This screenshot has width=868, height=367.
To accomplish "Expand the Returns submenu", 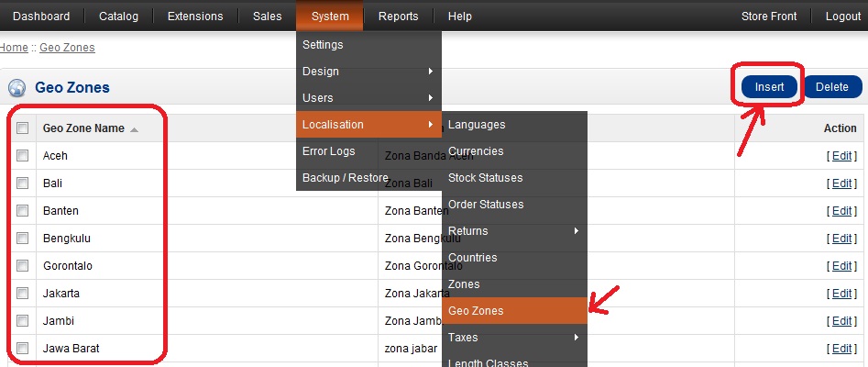I will (x=513, y=231).
